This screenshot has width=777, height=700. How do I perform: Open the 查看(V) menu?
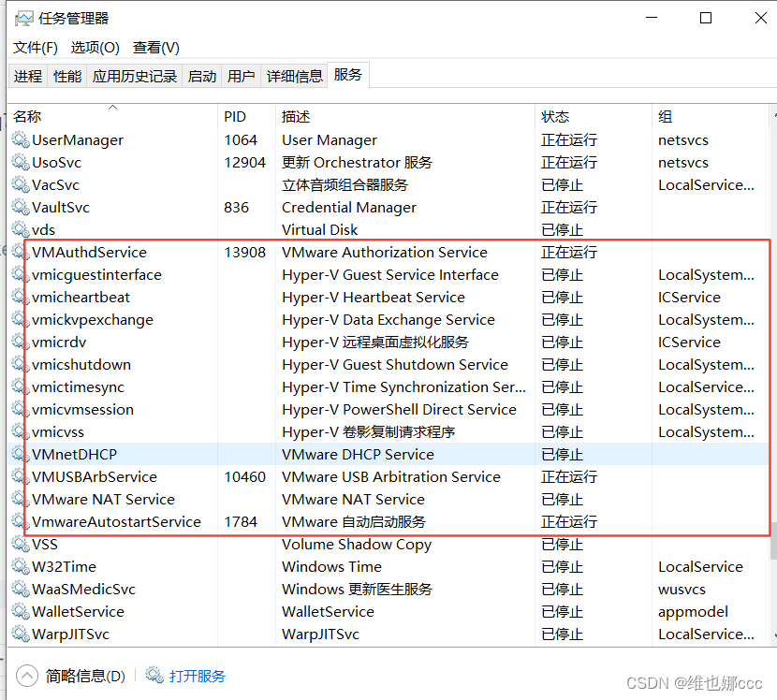coord(156,48)
